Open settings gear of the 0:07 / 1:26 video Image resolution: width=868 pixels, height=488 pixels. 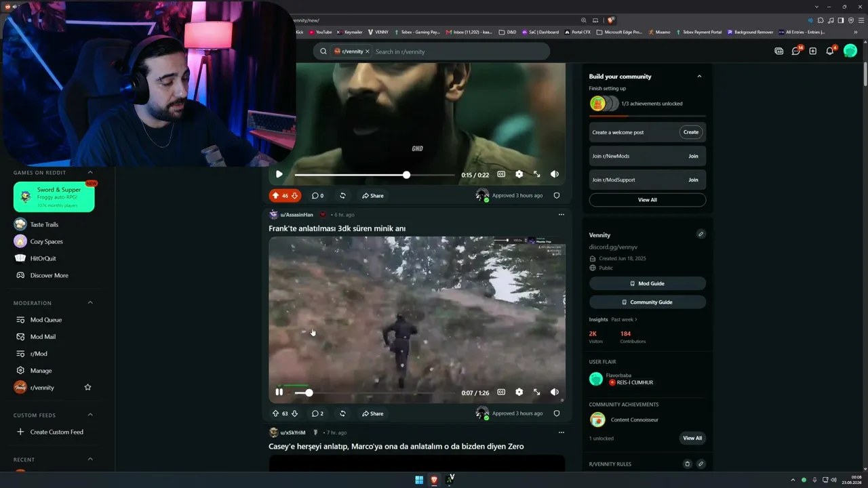[x=519, y=392]
